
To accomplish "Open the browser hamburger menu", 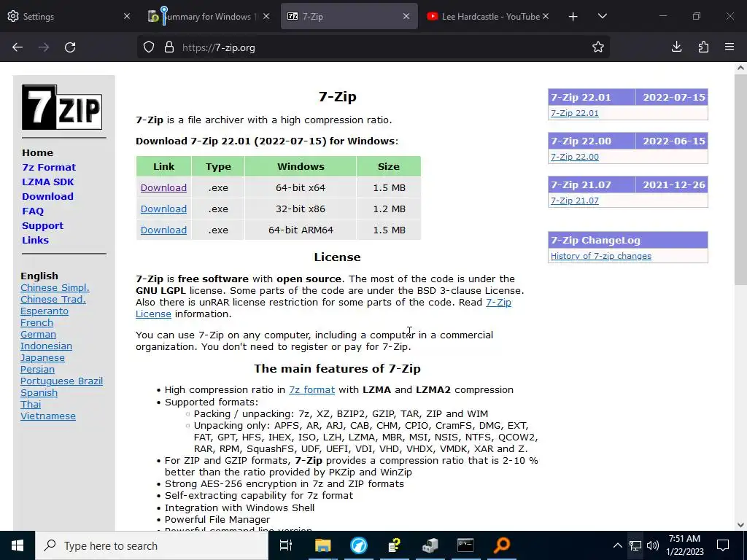I will (x=729, y=47).
